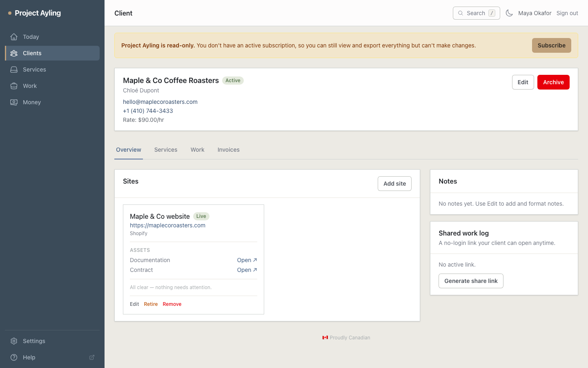The height and width of the screenshot is (368, 588).
Task: Click the Project Ayling logo title
Action: pos(38,13)
